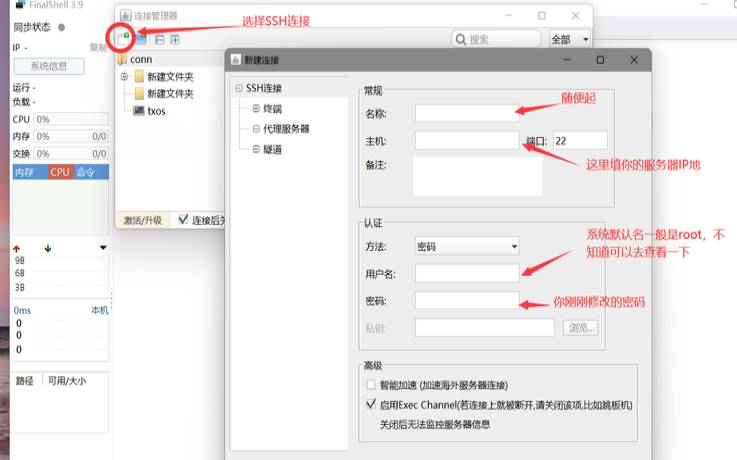
Task: Maximize the 连接管理器 window
Action: [x=541, y=16]
